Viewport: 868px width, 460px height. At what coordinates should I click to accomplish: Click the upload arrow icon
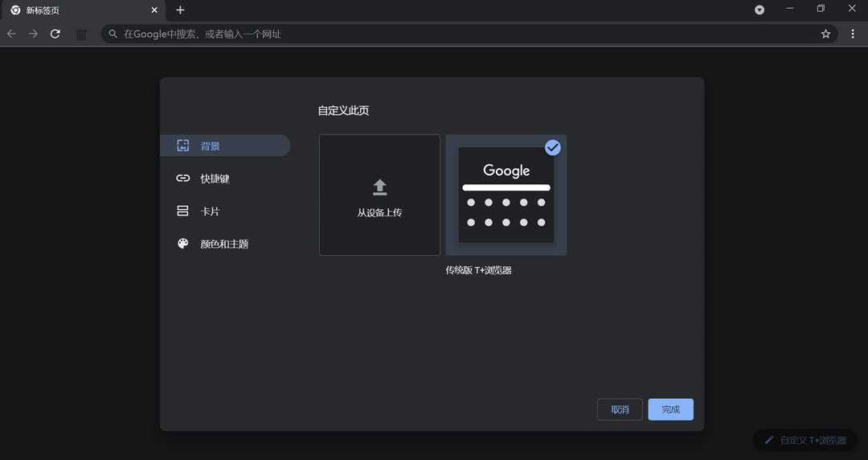[379, 187]
